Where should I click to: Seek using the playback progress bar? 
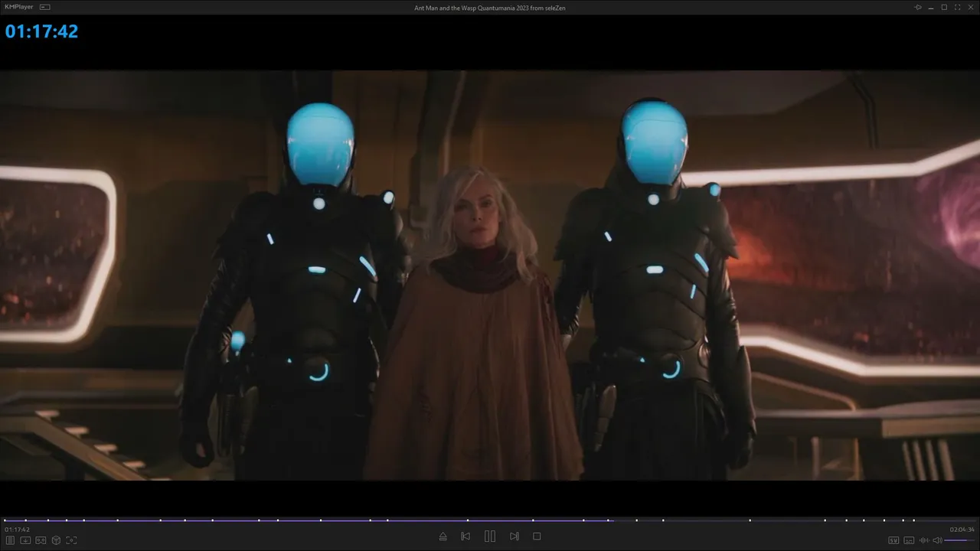490,520
